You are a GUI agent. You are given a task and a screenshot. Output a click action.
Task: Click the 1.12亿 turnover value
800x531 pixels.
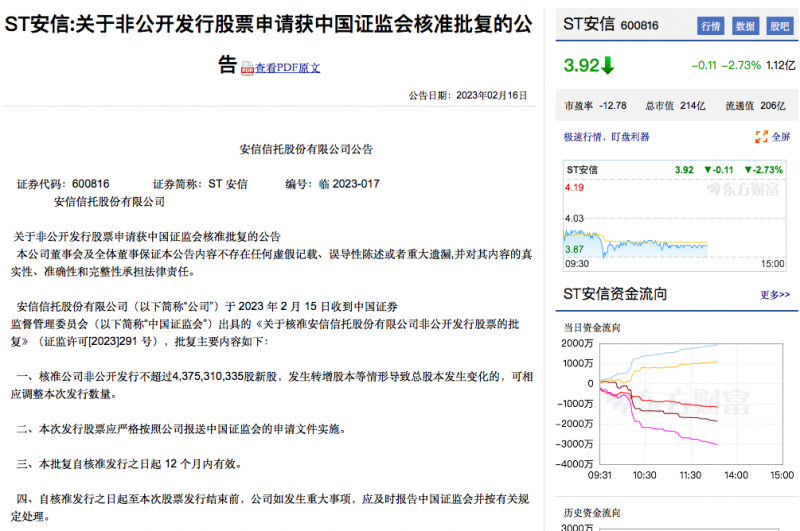point(781,65)
